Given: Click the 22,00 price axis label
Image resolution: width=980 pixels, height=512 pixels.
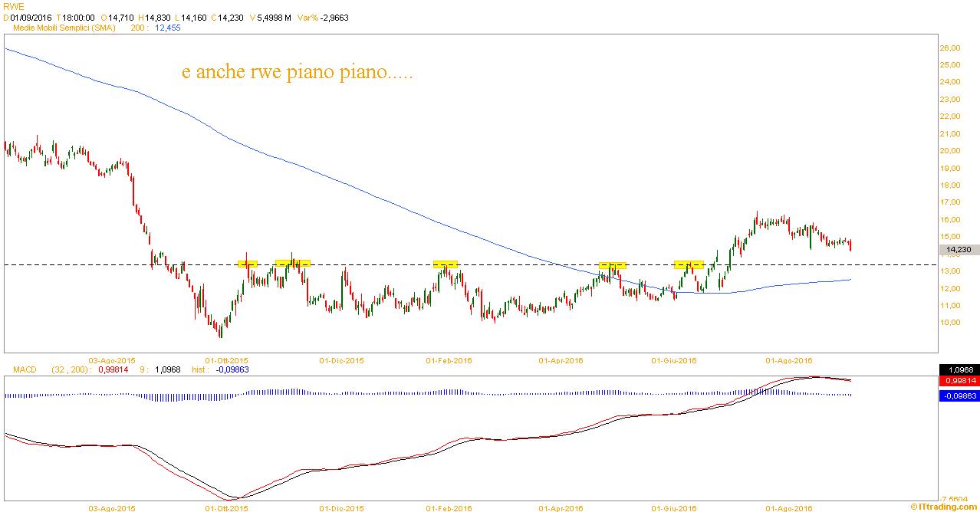Looking at the screenshot, I should click(x=950, y=117).
